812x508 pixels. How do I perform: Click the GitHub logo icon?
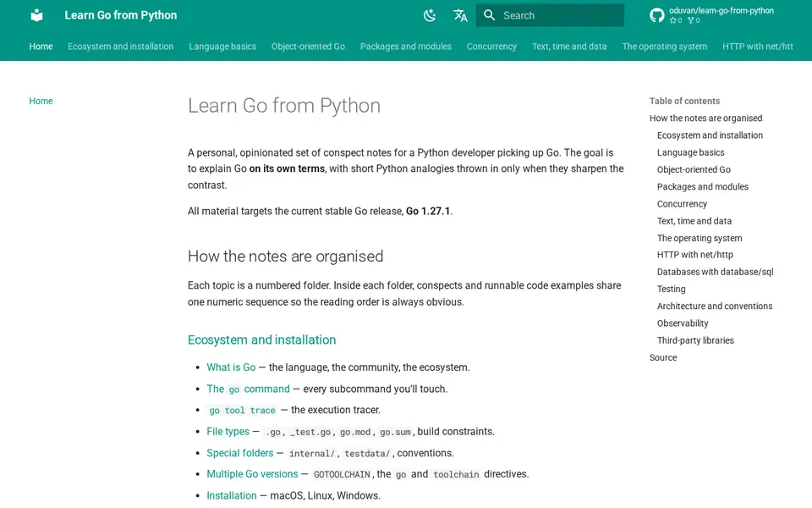click(656, 15)
